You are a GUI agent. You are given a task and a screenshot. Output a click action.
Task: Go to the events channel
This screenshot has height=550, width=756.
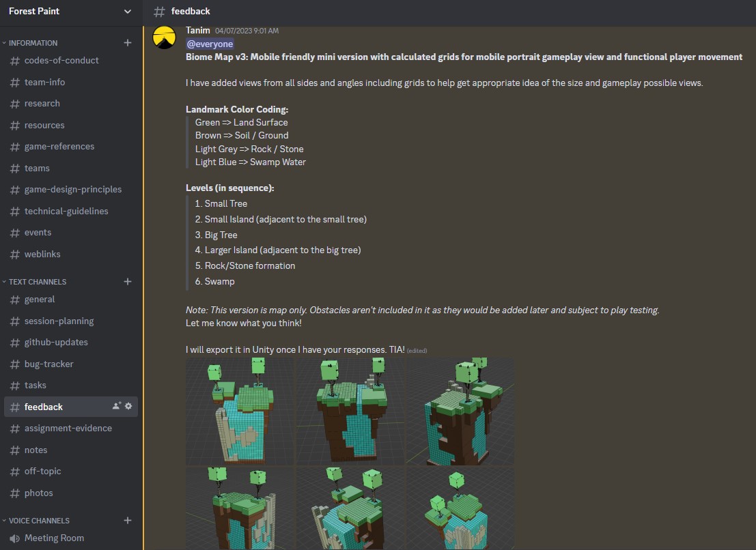71,233
